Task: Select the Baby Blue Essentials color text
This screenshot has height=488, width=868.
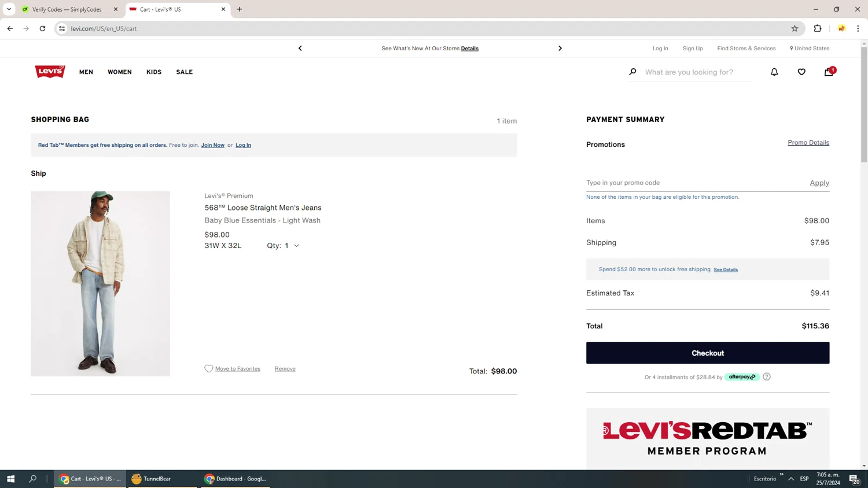Action: click(x=262, y=220)
